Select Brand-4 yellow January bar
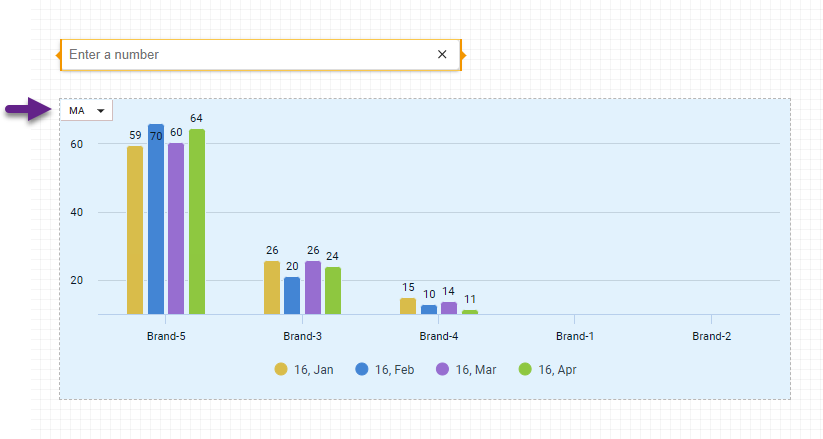This screenshot has width=823, height=439. tap(408, 306)
